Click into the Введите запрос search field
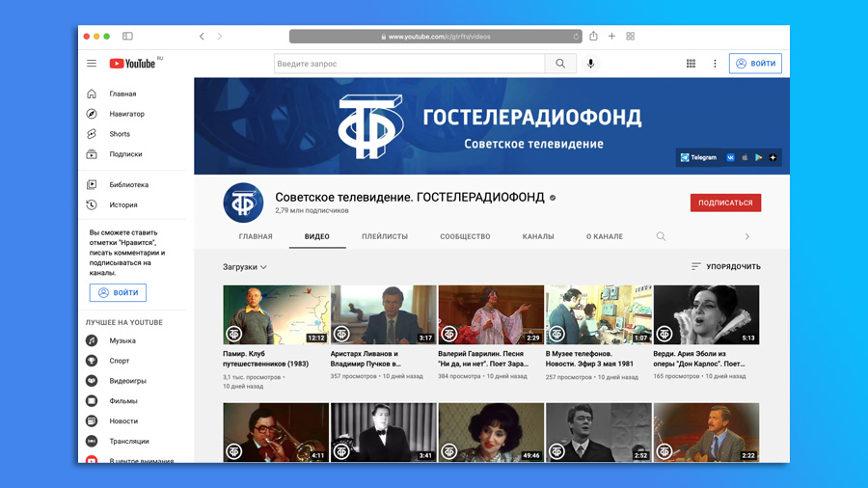Screen dimensions: 868x488 pyautogui.click(x=410, y=64)
